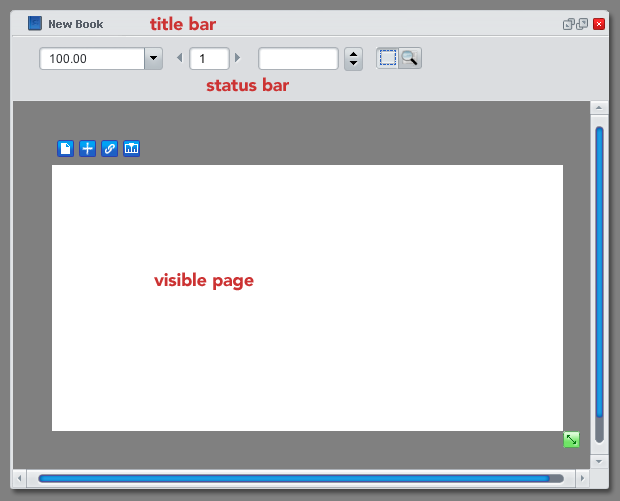Screen dimensions: 620x501
Task: Click the green page resize handle icon
Action: click(x=571, y=439)
